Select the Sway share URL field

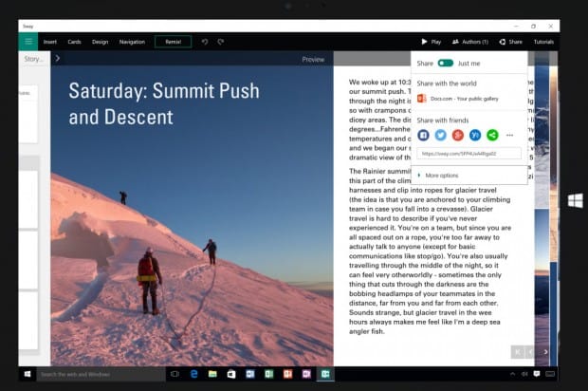coord(469,154)
